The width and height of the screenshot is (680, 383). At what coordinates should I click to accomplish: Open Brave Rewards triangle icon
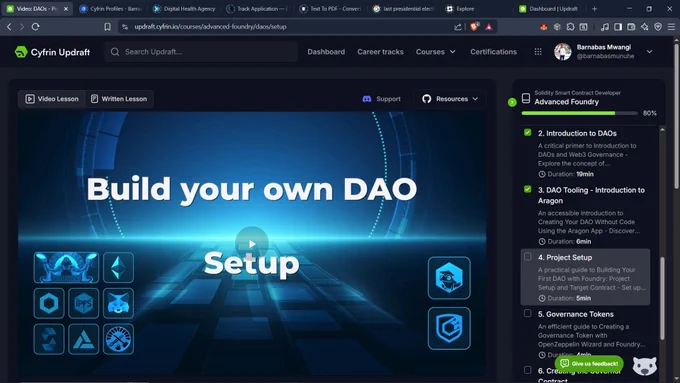click(x=489, y=26)
